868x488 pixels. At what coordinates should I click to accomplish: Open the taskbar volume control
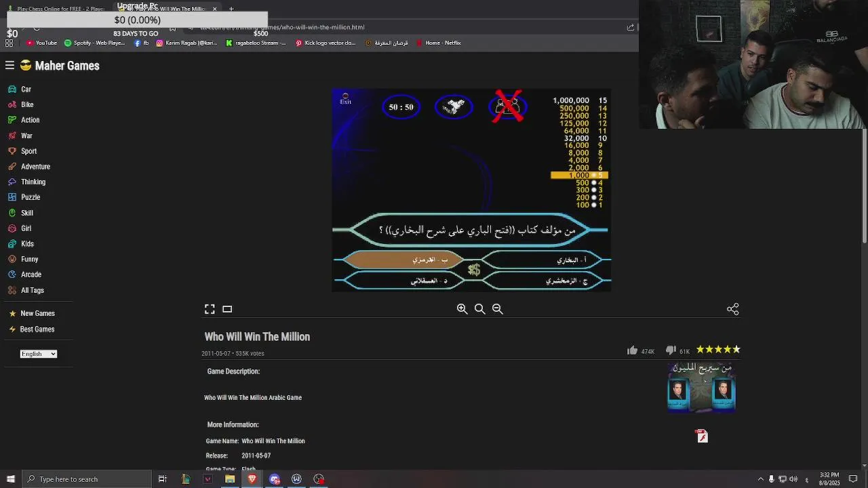click(x=793, y=479)
